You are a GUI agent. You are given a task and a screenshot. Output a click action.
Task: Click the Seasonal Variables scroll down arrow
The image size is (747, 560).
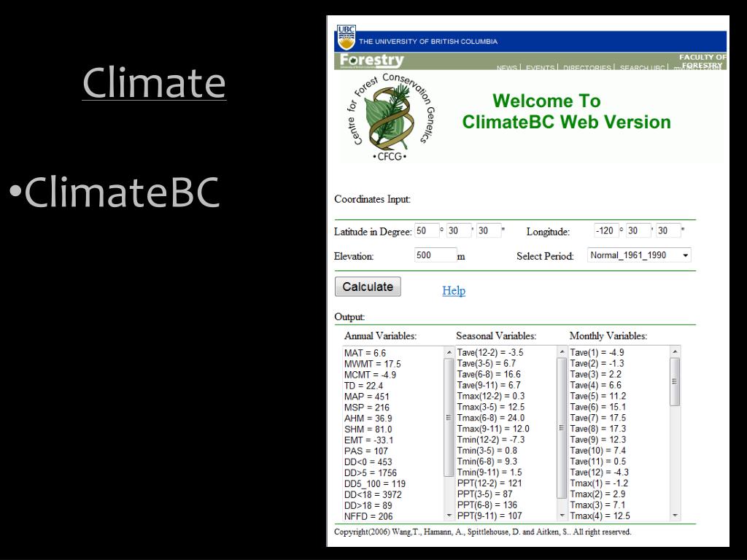pyautogui.click(x=562, y=516)
